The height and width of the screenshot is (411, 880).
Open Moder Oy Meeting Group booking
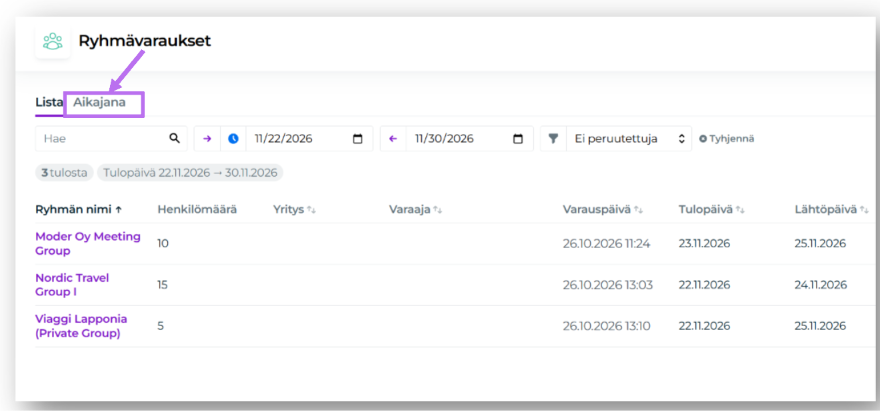click(88, 244)
